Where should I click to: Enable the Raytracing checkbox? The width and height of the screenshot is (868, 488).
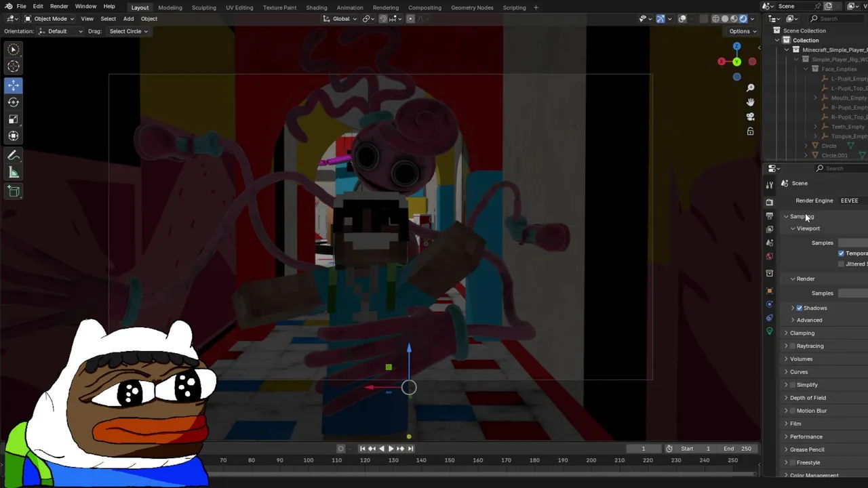tap(793, 346)
